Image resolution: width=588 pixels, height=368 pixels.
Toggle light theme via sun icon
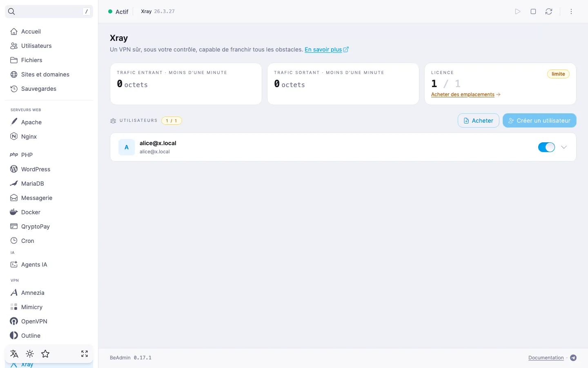pos(30,354)
